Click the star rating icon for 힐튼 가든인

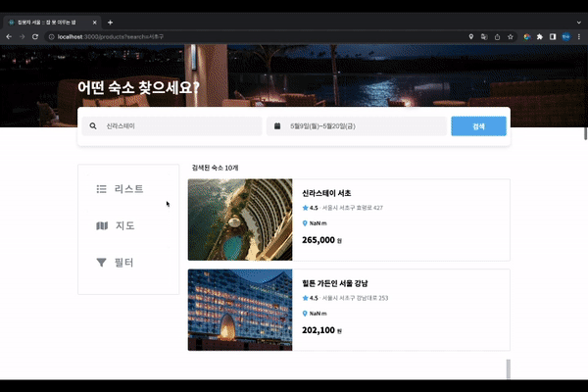(x=305, y=298)
